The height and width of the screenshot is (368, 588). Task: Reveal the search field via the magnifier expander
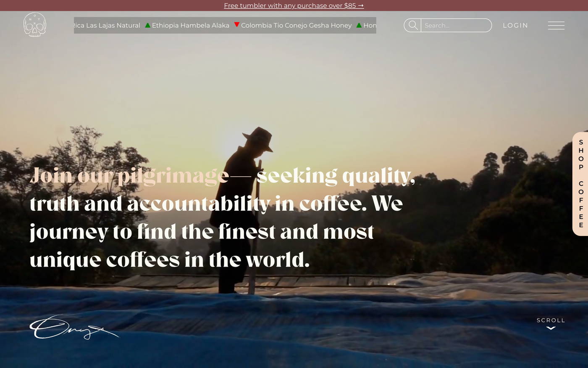click(413, 25)
